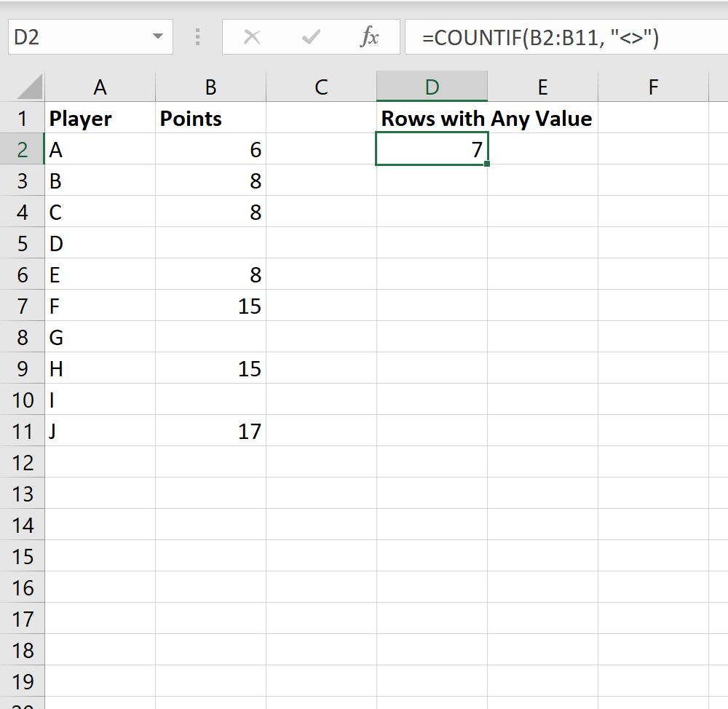The height and width of the screenshot is (709, 728).
Task: Select column E header
Action: (x=543, y=87)
